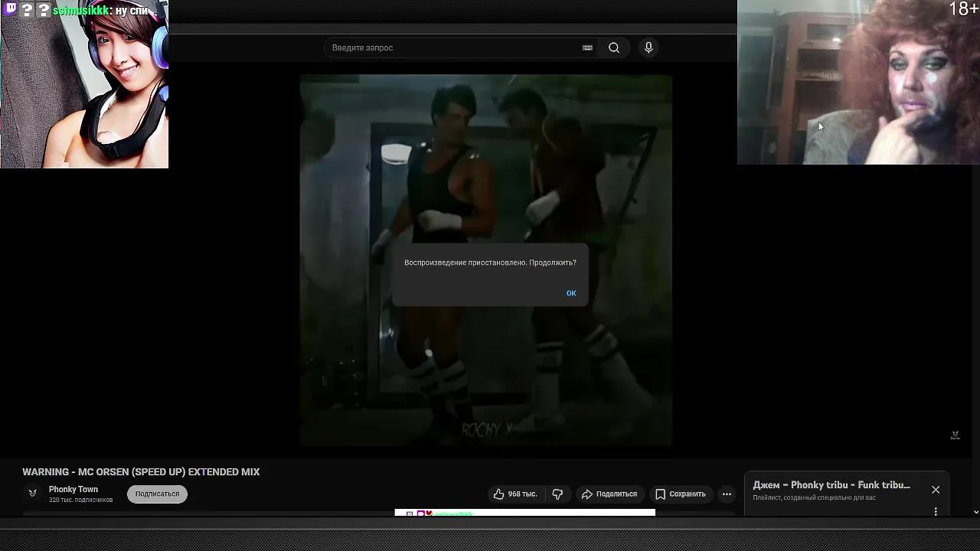Dislike the video with the thumbs-down
This screenshot has height=551, width=980.
tap(557, 494)
